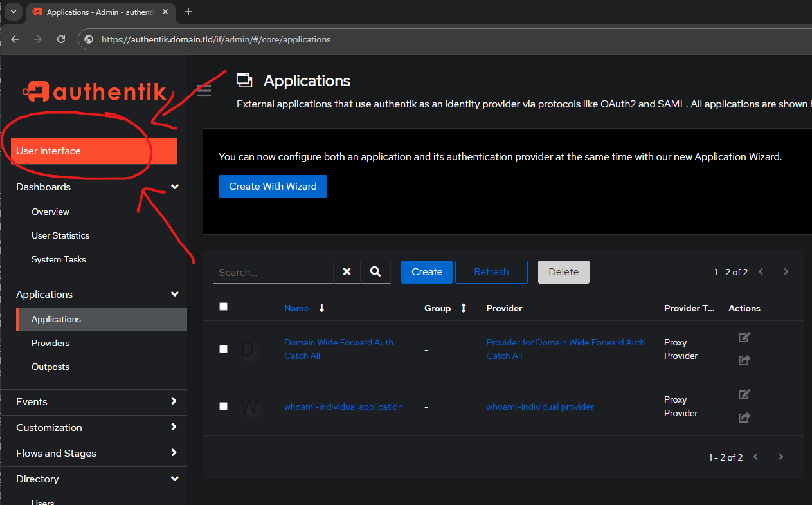Check the Domain Wide Forward Auth row checkbox
812x505 pixels.
tap(223, 349)
